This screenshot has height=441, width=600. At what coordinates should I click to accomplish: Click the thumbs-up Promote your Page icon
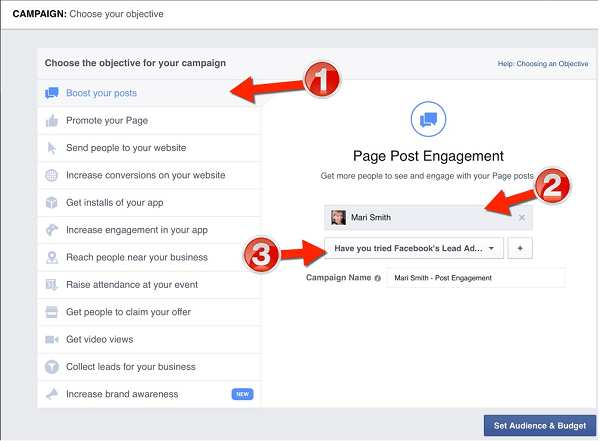tap(52, 121)
